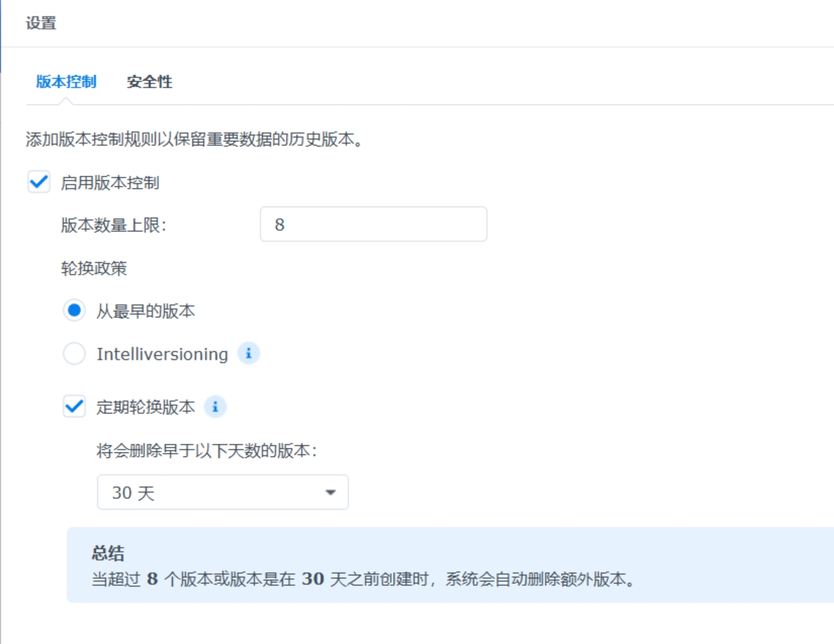
Task: Click the 总结 heading in summary box
Action: [x=108, y=554]
